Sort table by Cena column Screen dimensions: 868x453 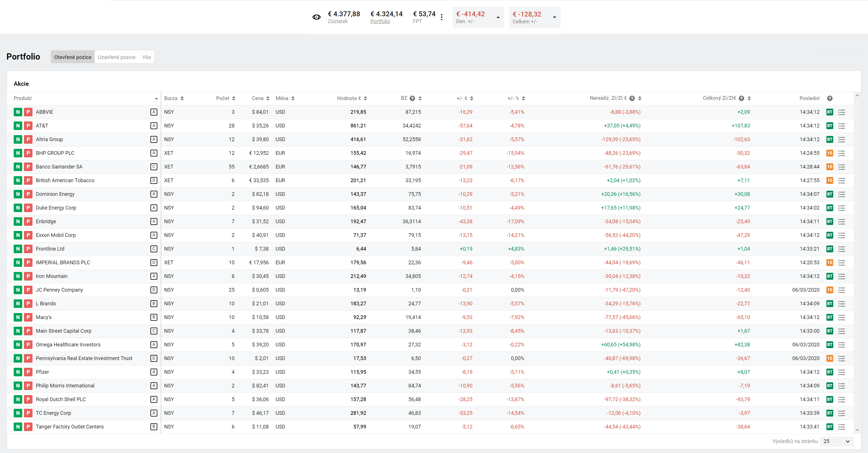tap(260, 98)
